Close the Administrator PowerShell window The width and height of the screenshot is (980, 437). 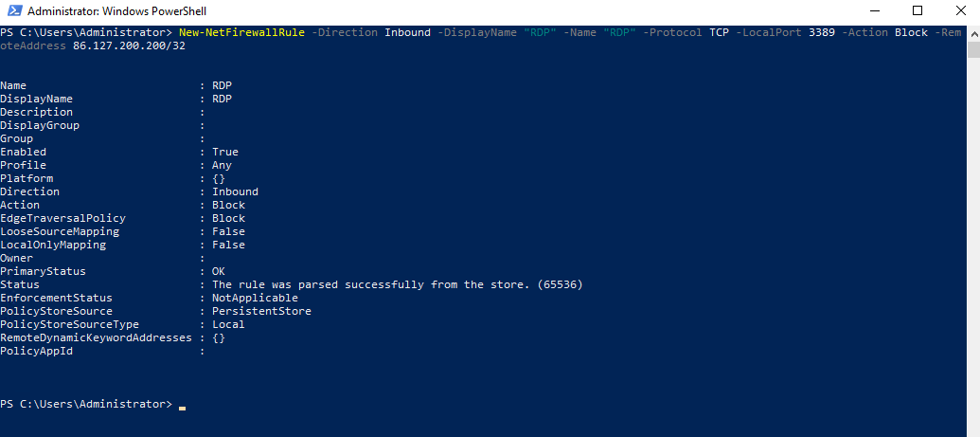coord(959,10)
